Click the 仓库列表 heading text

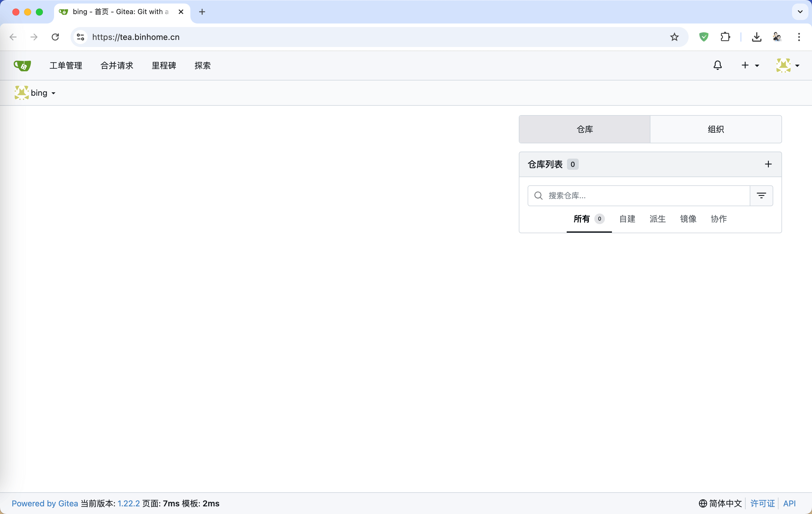click(x=545, y=164)
